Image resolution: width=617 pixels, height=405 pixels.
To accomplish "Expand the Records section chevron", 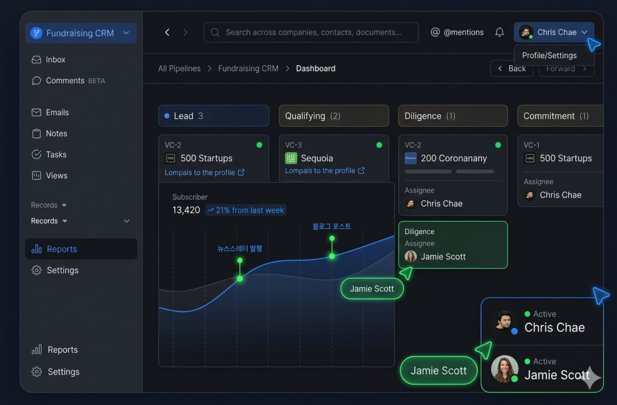I will point(126,221).
